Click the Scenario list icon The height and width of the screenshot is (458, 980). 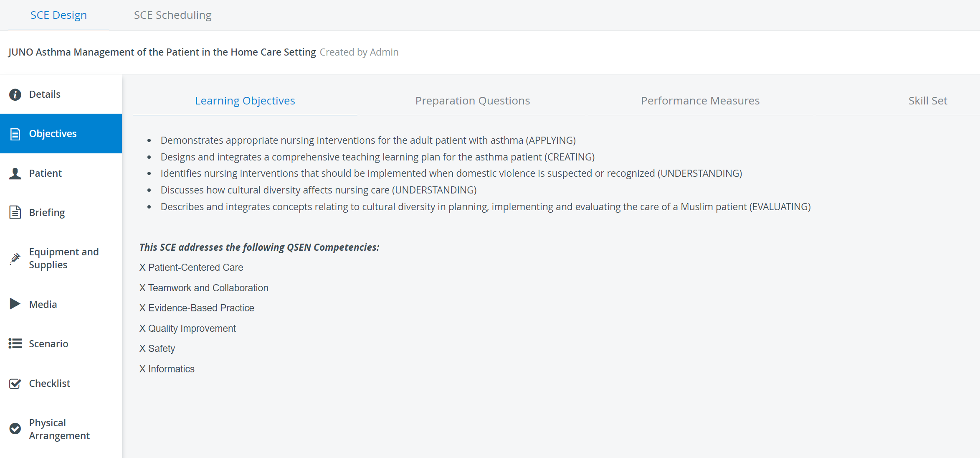pos(15,343)
